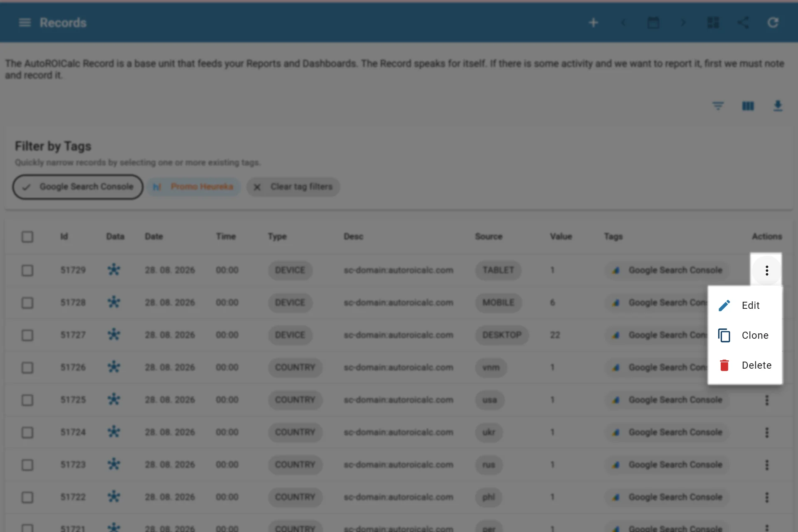Select checkbox for record 51725
798x532 pixels.
27,400
